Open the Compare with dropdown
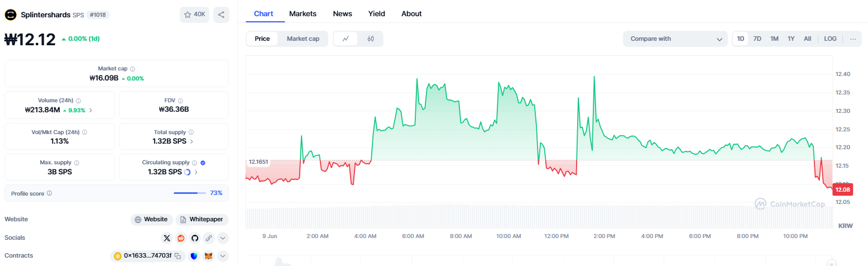Image resolution: width=868 pixels, height=266 pixels. coord(675,39)
